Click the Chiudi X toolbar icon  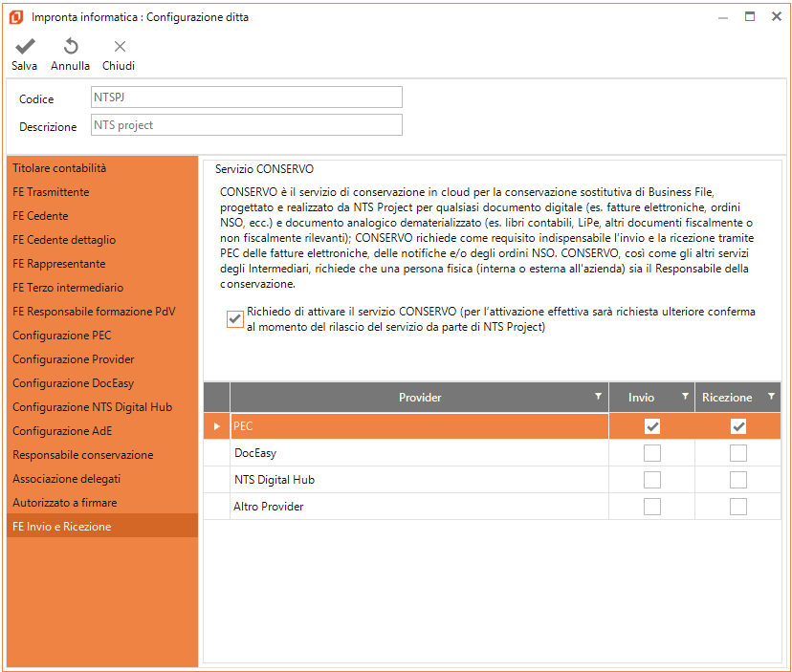point(119,47)
